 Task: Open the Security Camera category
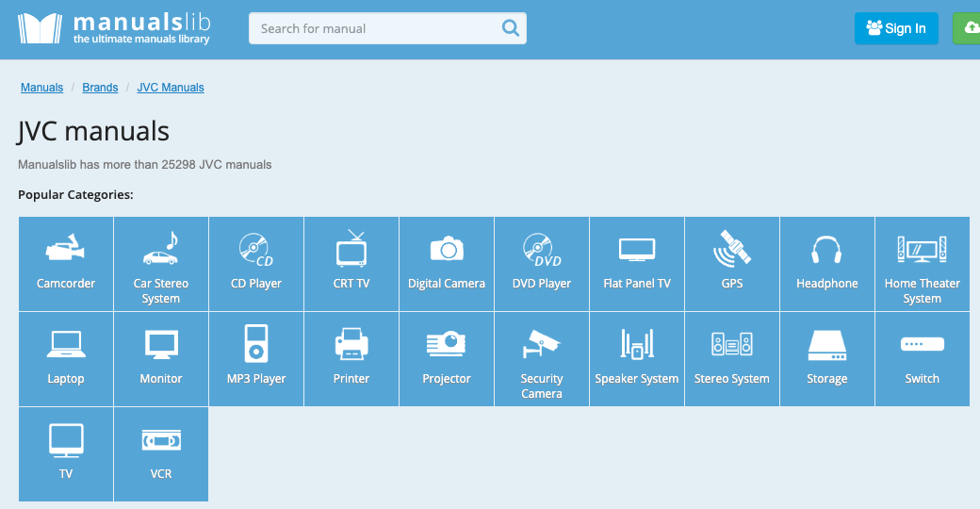point(541,359)
